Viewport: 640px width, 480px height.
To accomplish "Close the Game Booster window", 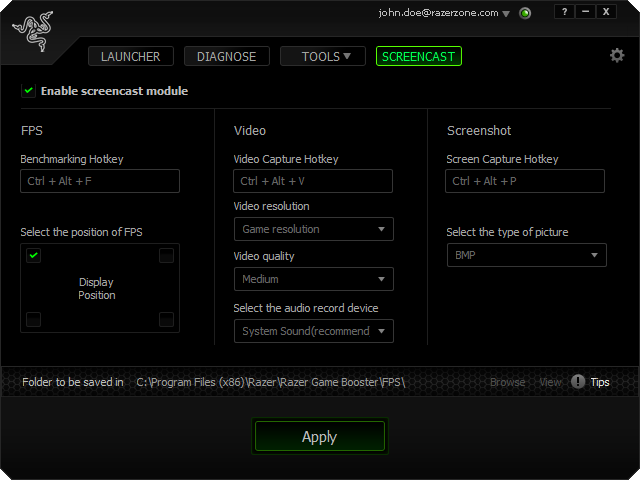I will (x=606, y=12).
